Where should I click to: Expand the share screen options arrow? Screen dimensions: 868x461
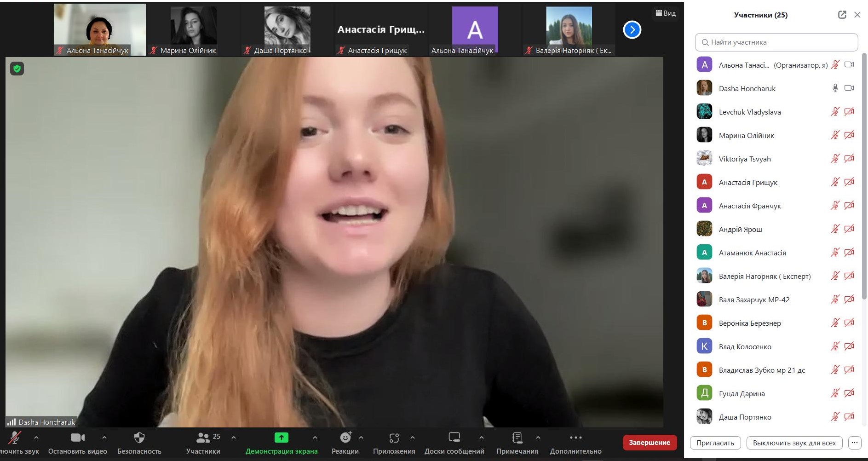click(x=315, y=438)
